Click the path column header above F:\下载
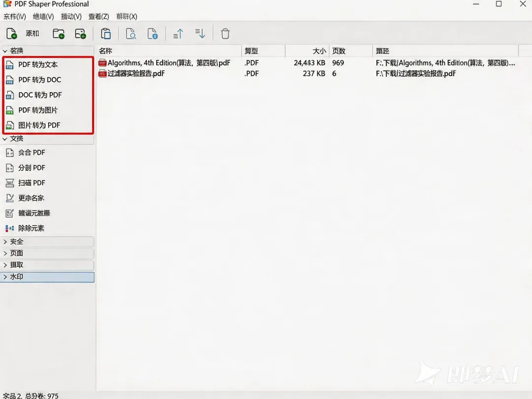 pyautogui.click(x=445, y=51)
